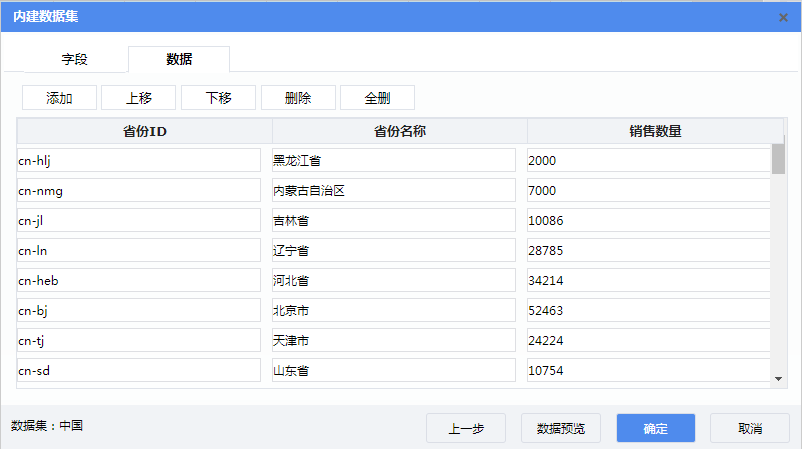Select the sales quantity field 10086

(x=647, y=221)
